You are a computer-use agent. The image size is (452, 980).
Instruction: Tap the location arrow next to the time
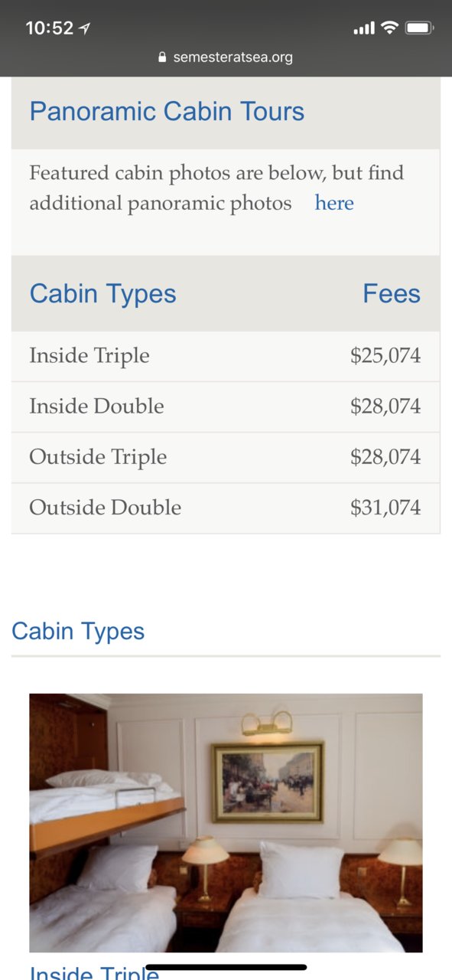[x=84, y=28]
